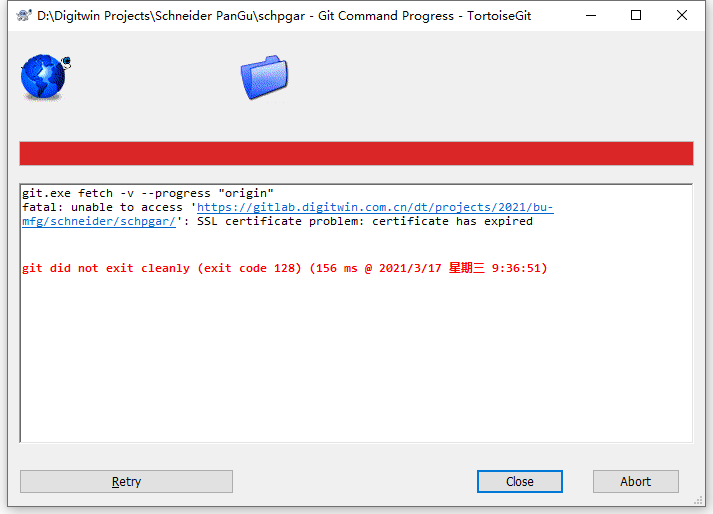Image resolution: width=713 pixels, height=514 pixels.
Task: Click the 2021/3/17 timestamp in the error line
Action: [410, 268]
